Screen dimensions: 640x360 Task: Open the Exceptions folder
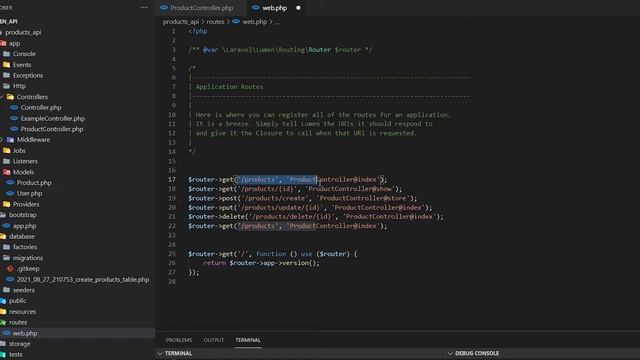27,76
